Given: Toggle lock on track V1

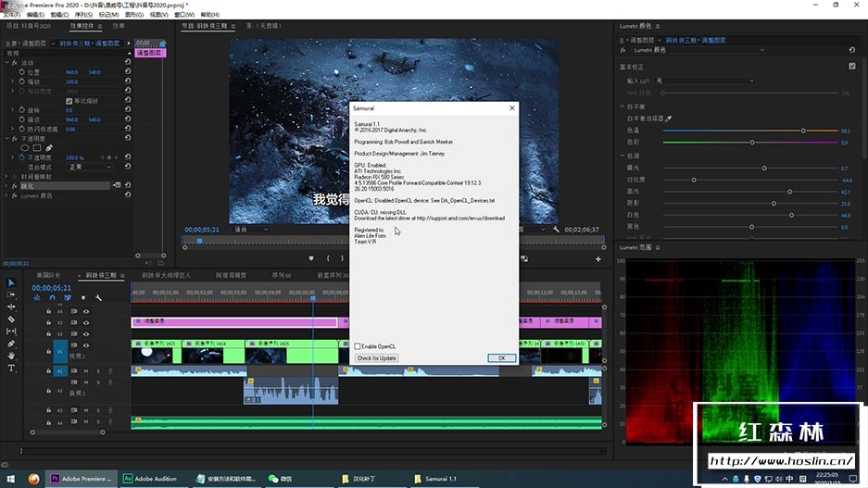Looking at the screenshot, I should (48, 351).
